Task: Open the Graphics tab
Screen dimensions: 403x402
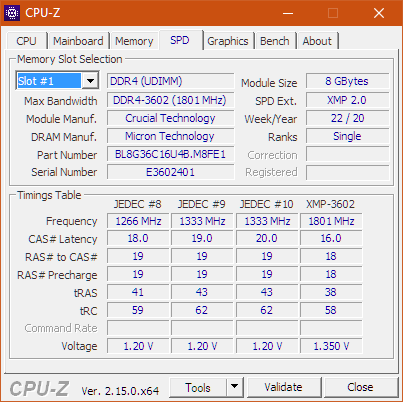Action: coord(228,41)
